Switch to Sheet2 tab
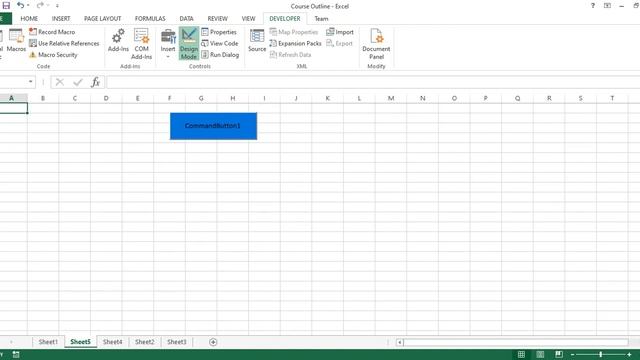 pos(144,342)
